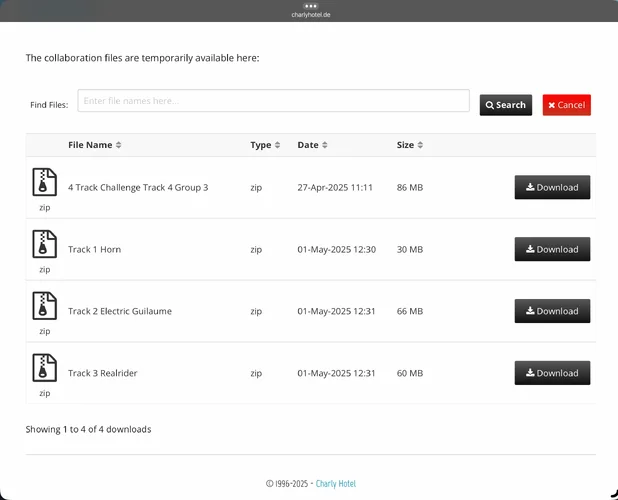The height and width of the screenshot is (500, 618).
Task: Open the three-dots menu above charlyhotel.de
Action: pyautogui.click(x=311, y=6)
